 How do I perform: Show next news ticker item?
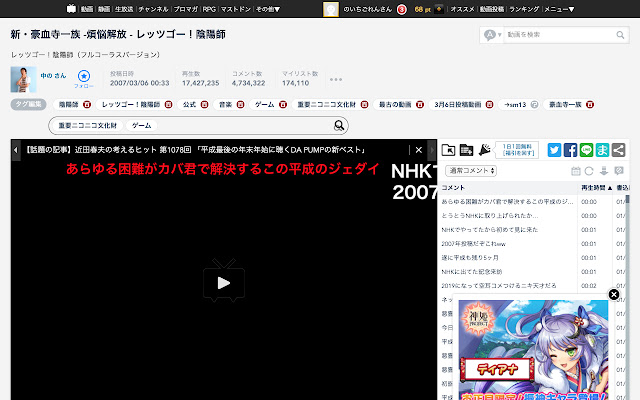pyautogui.click(x=432, y=150)
